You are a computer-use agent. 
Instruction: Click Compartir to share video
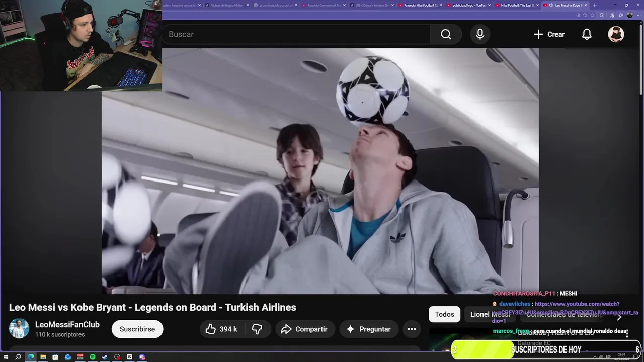click(304, 329)
